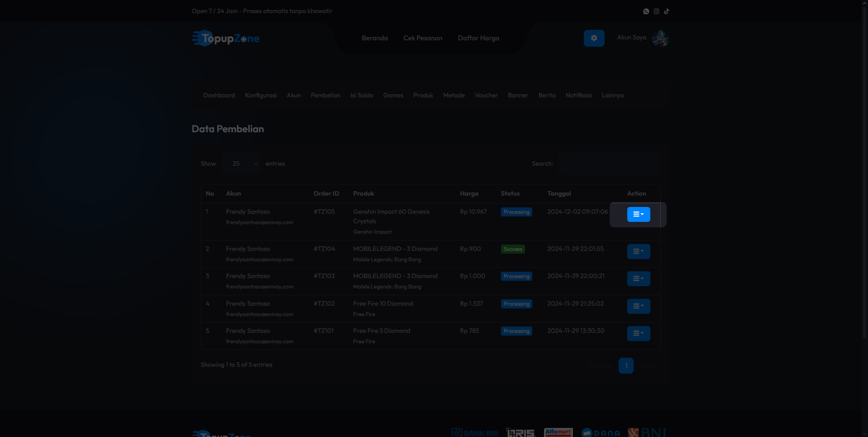Open Banner admin tab

click(x=518, y=95)
